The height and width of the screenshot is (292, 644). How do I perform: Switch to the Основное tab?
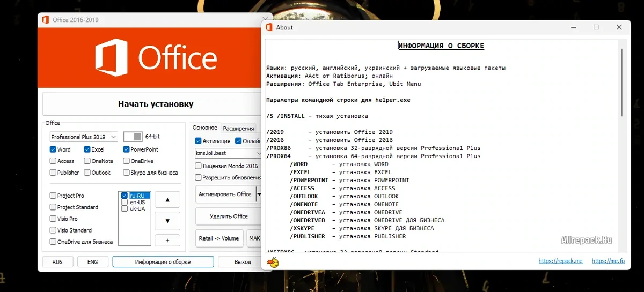click(205, 128)
